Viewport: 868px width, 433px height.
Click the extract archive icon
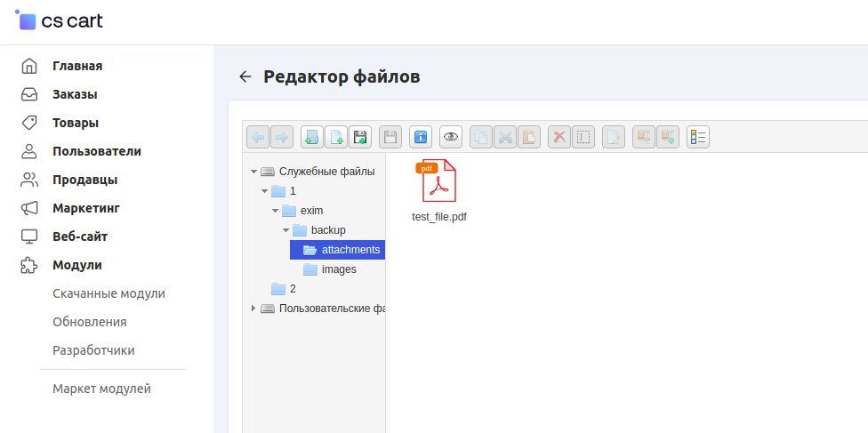point(644,137)
